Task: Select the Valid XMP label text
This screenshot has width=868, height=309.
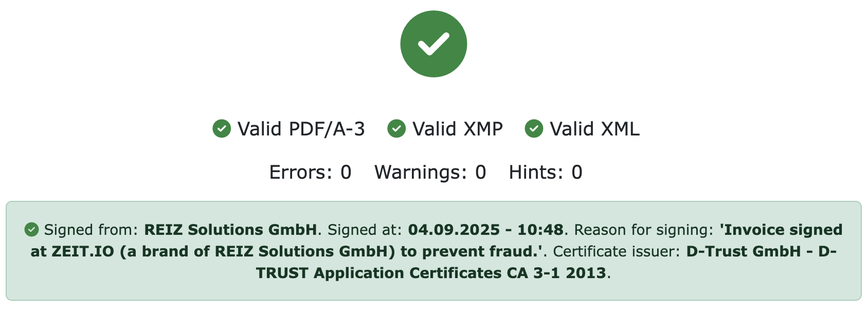Action: point(457,129)
